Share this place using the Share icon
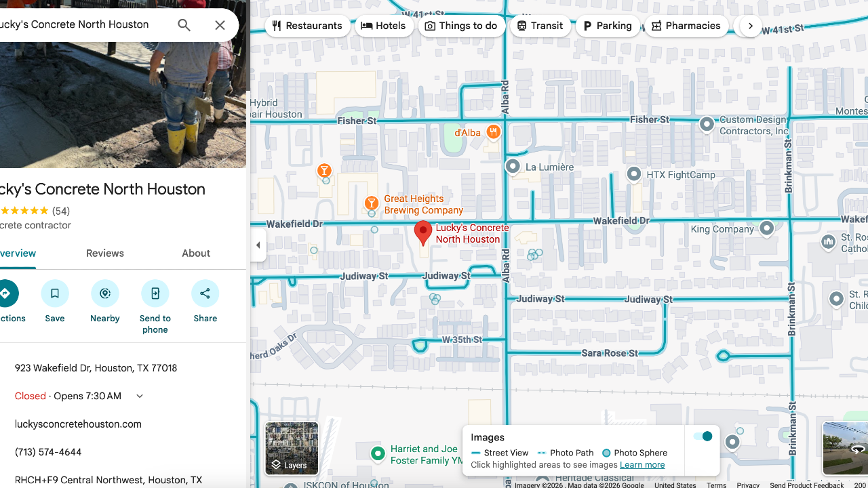Screen dimensions: 868x488 (205, 293)
